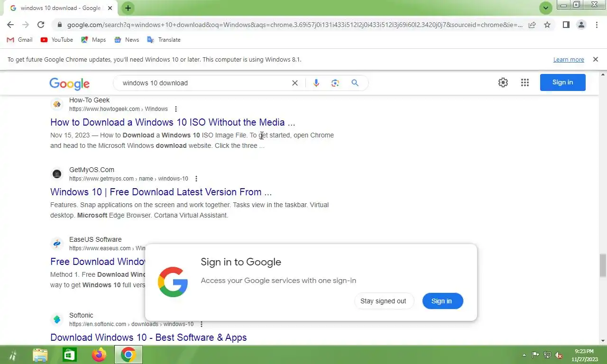Reload the current page
Viewport: 607px width, 364px height.
coord(41,25)
